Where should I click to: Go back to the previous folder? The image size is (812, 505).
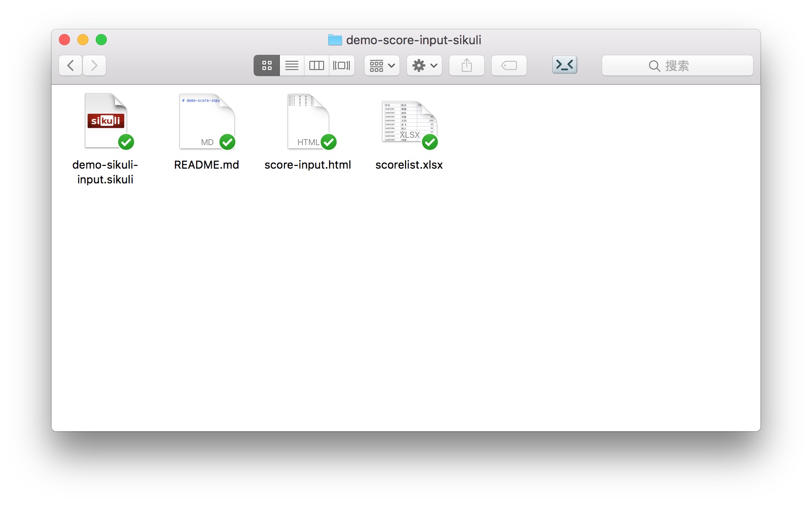[x=70, y=65]
